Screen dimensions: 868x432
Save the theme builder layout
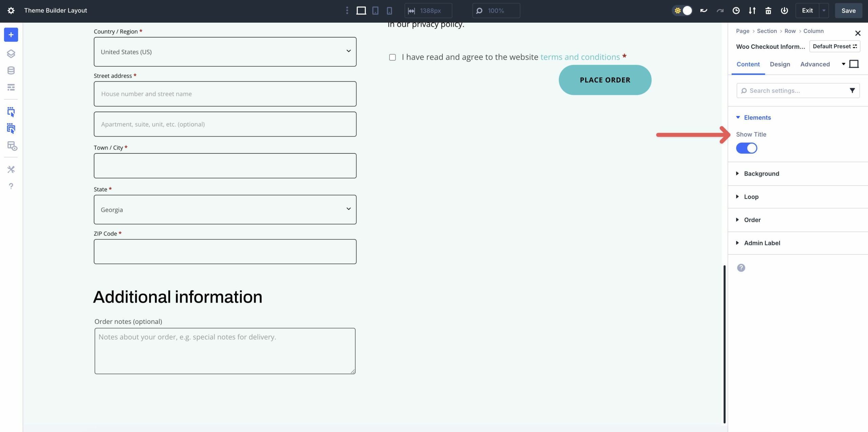(x=848, y=11)
